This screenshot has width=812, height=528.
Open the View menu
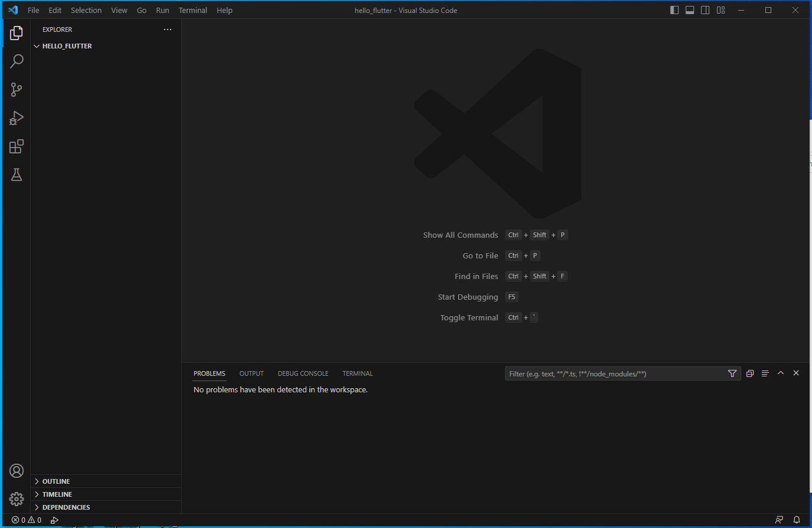(x=119, y=10)
